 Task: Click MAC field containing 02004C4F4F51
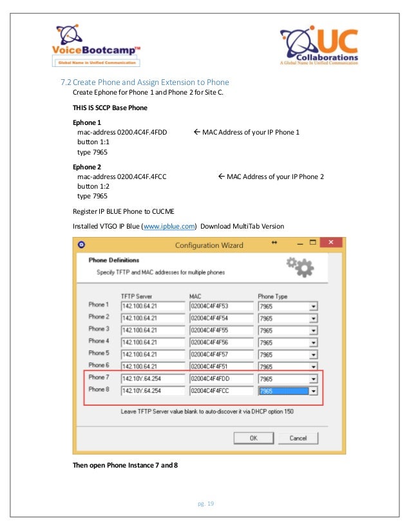[x=221, y=366]
